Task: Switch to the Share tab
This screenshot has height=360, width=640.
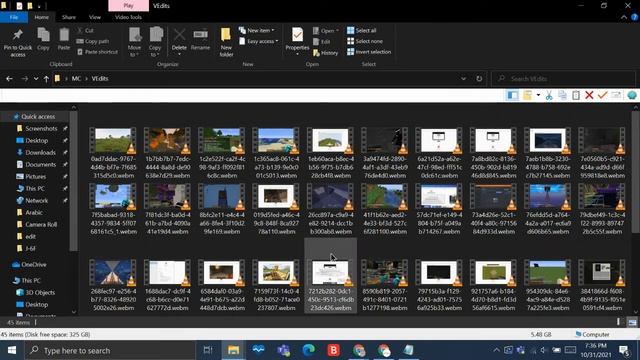Action: click(x=69, y=17)
